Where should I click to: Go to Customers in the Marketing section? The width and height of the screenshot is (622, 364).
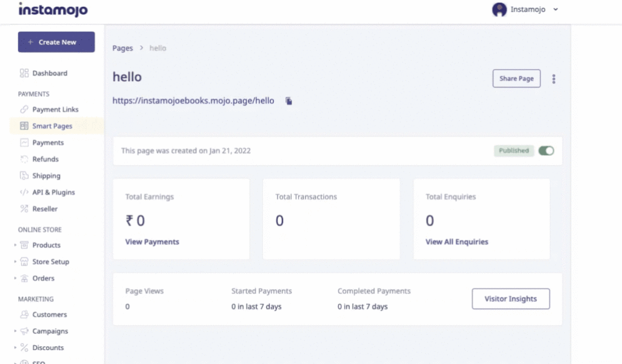[x=49, y=315]
